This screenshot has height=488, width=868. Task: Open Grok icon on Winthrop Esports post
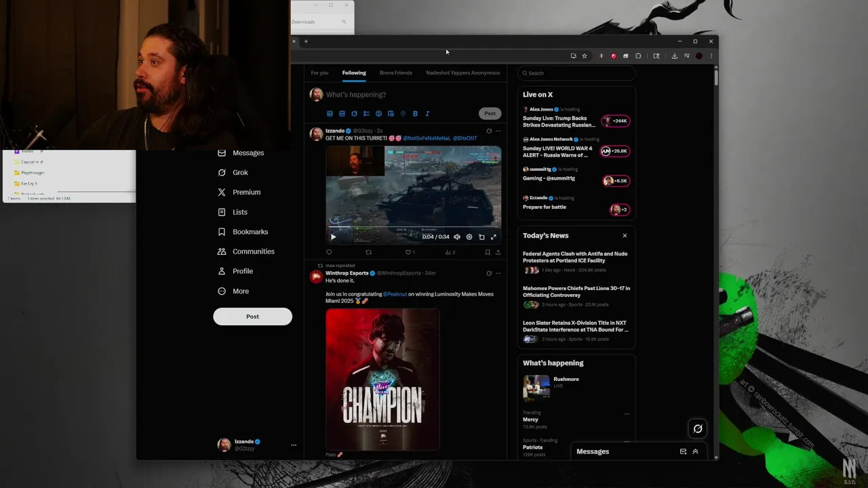pos(489,273)
